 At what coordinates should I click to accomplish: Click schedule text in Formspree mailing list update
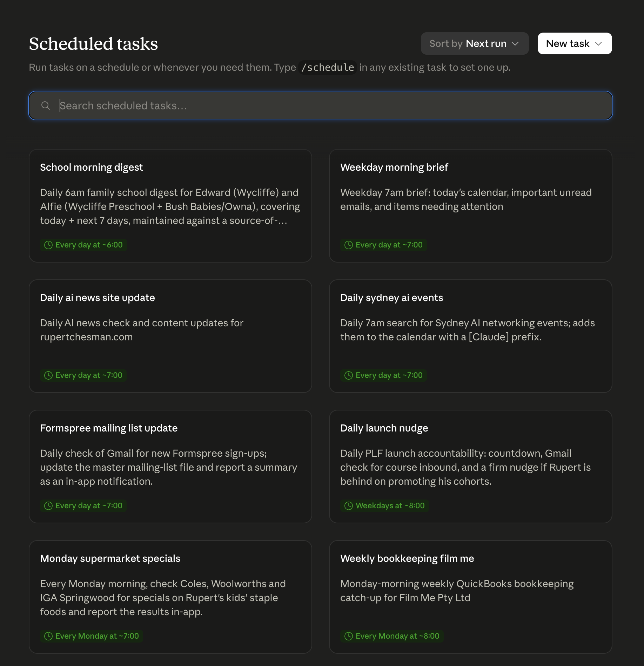(x=89, y=506)
